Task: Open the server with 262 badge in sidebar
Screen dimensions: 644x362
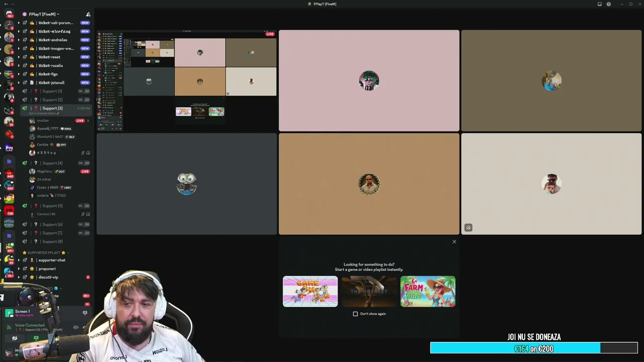Action: click(9, 186)
